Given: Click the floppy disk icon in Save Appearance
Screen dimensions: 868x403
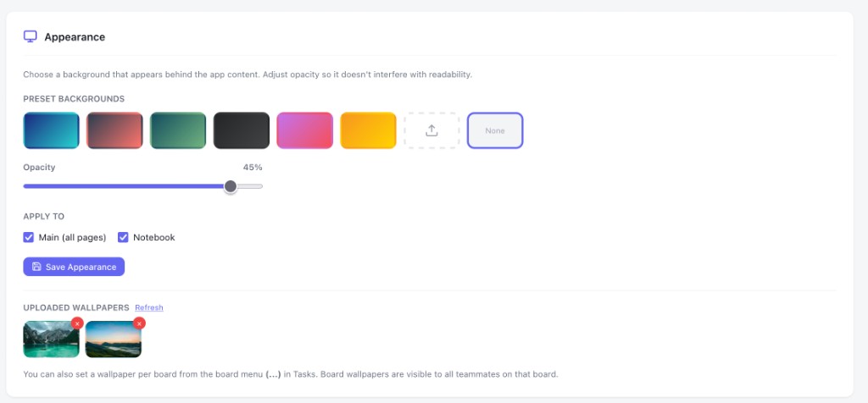Looking at the screenshot, I should (36, 267).
